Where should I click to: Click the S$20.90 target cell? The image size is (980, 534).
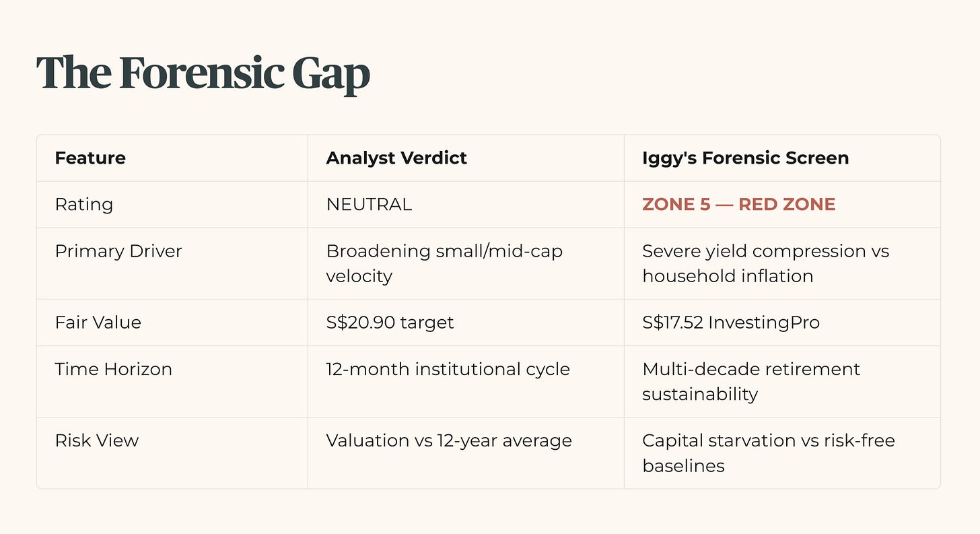pyautogui.click(x=390, y=323)
